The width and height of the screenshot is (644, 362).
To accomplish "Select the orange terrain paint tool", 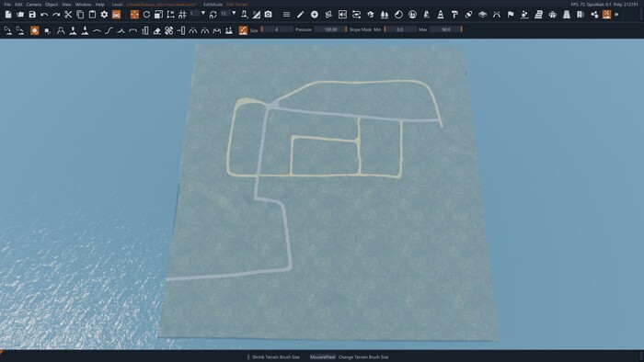I will [x=243, y=30].
